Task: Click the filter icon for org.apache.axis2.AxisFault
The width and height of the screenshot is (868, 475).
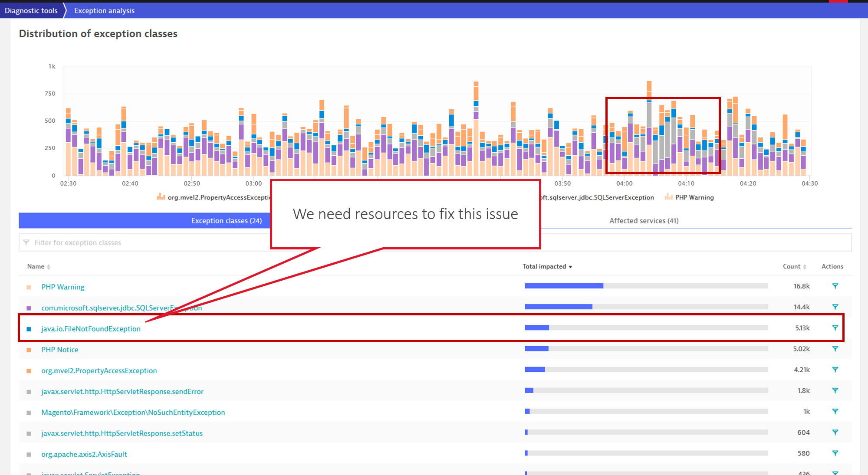Action: pyautogui.click(x=835, y=453)
